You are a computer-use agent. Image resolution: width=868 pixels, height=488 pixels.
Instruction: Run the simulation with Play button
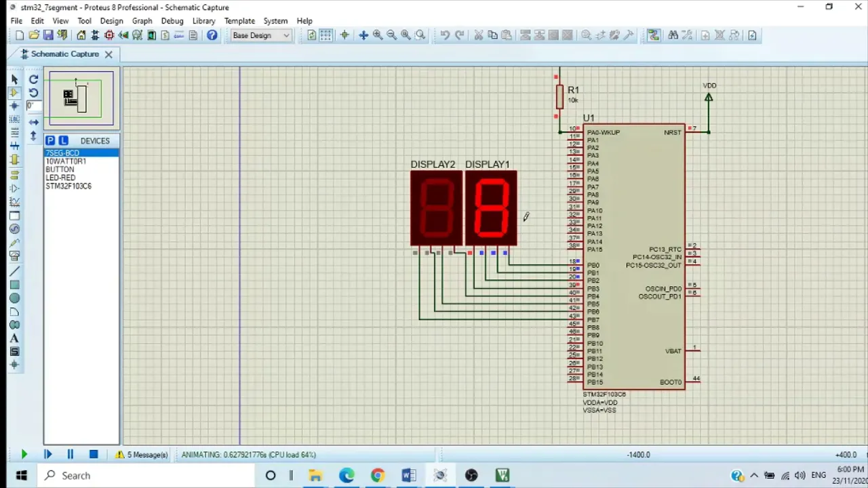24,455
